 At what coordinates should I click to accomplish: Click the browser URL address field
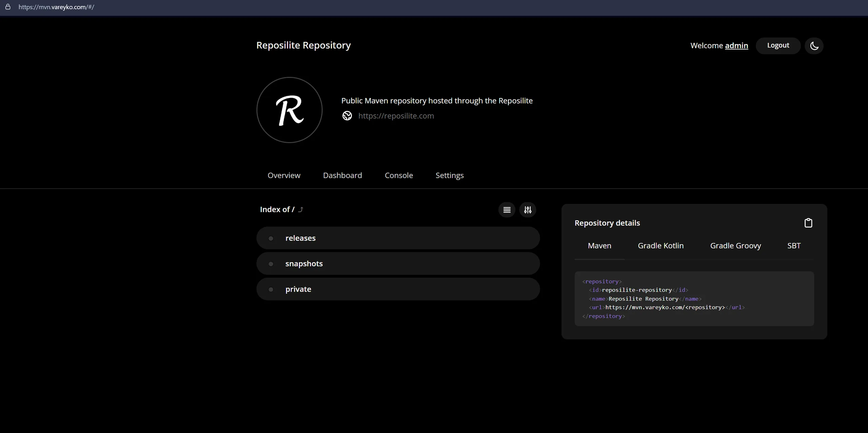tap(56, 7)
